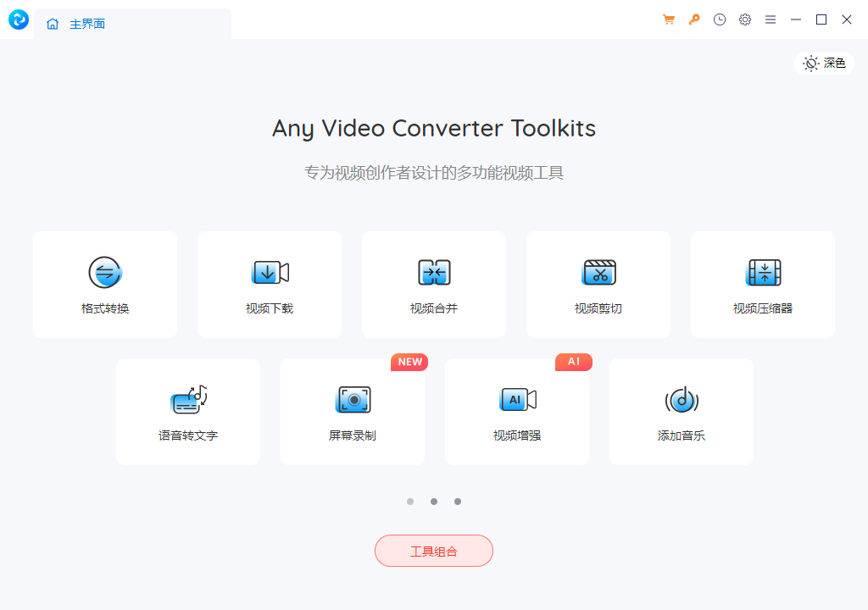
Task: Go to the third page dot
Action: [x=458, y=502]
